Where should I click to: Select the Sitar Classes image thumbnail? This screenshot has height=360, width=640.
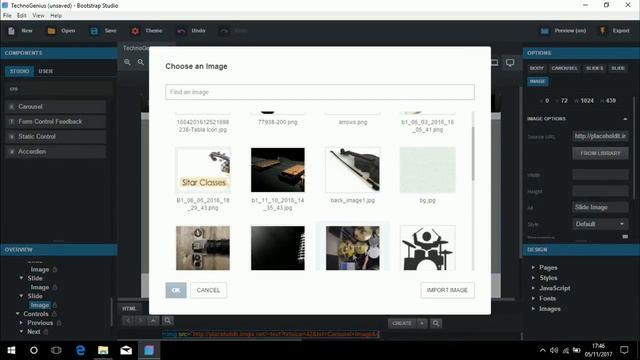click(203, 170)
